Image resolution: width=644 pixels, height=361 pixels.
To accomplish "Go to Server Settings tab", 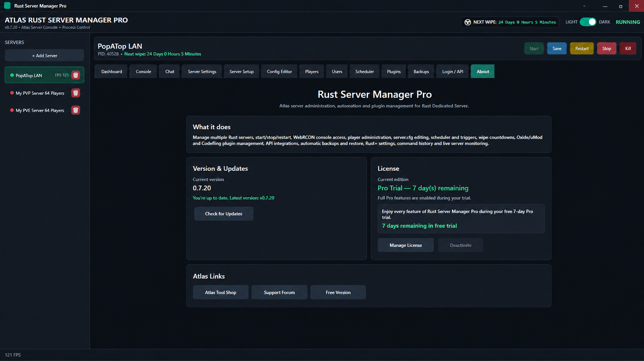I will [202, 72].
